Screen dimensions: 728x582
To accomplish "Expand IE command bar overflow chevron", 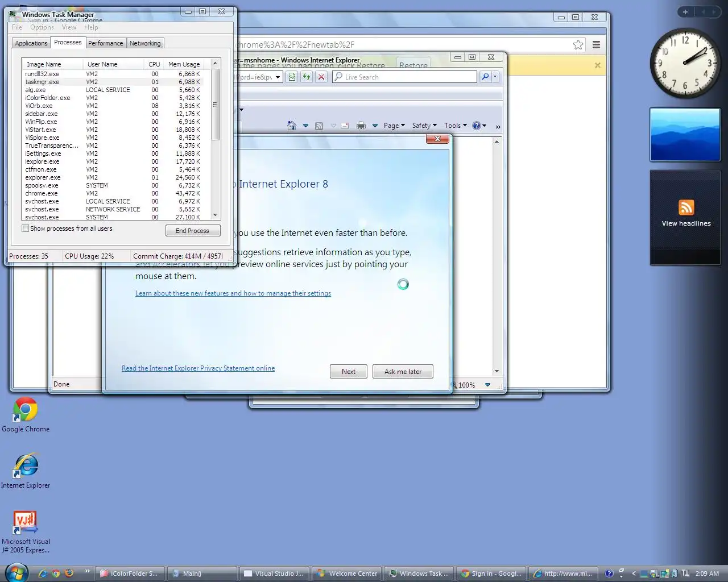I will point(498,126).
